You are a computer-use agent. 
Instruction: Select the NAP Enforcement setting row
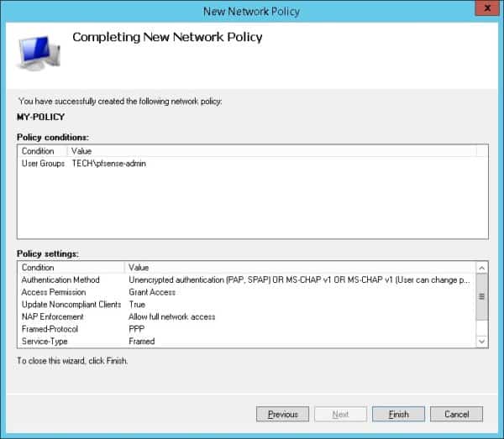[x=52, y=316]
